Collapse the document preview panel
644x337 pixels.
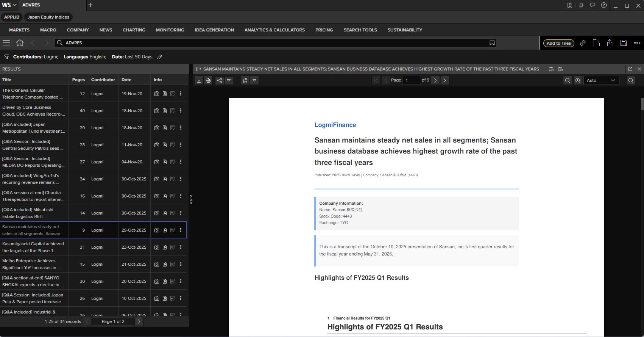198,69
